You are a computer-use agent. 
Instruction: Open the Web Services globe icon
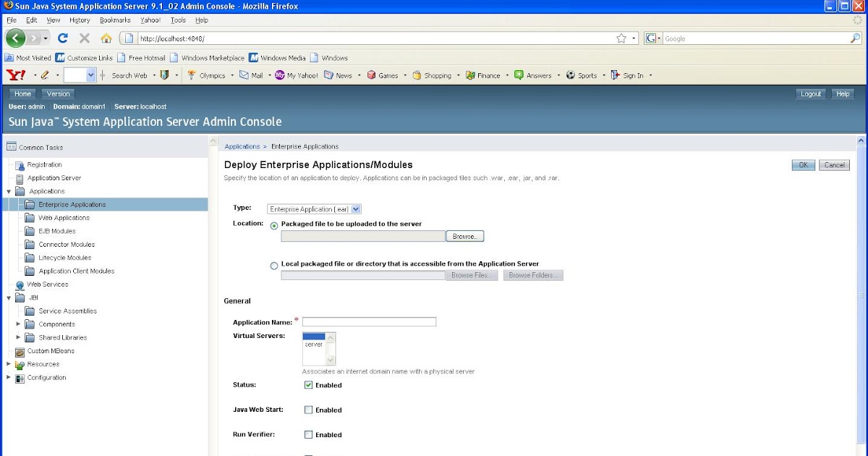click(x=19, y=284)
